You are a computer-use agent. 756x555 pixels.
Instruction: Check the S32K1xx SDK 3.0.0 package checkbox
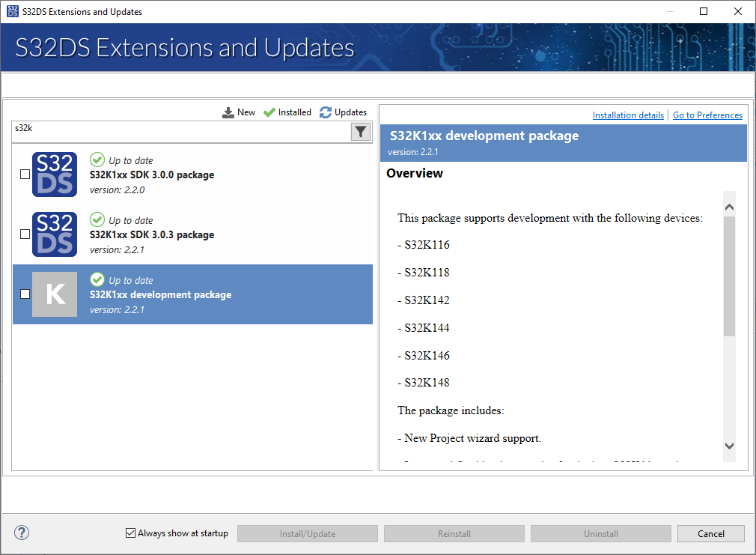click(25, 175)
